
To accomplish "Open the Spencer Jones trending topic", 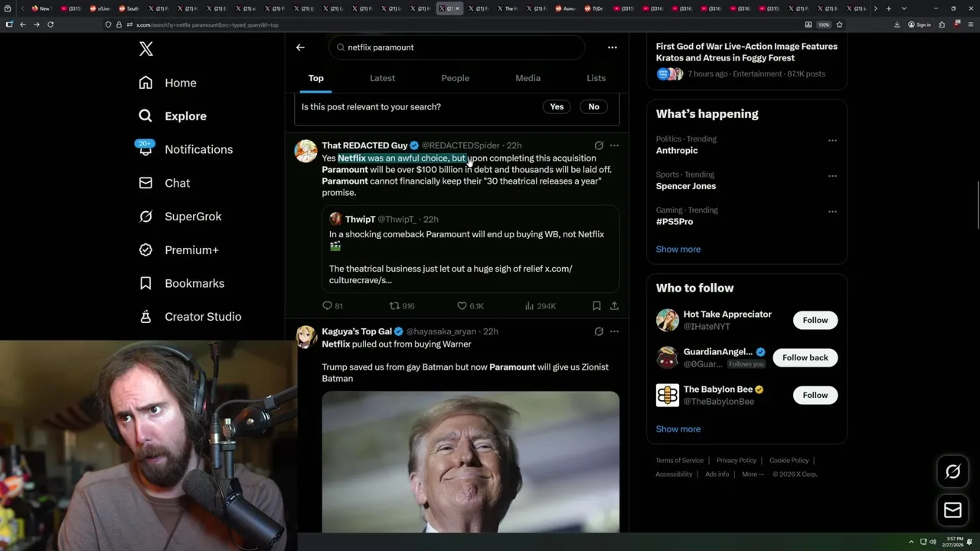I will click(x=686, y=186).
